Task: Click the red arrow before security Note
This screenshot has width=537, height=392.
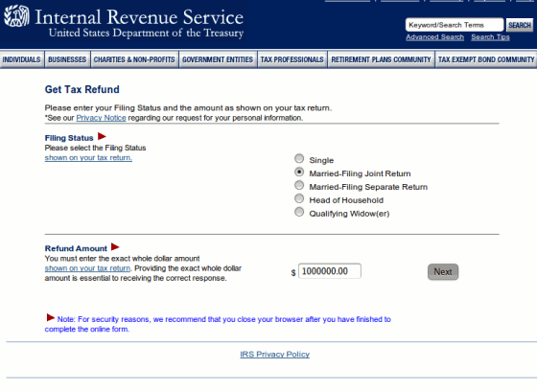Action: [50, 317]
